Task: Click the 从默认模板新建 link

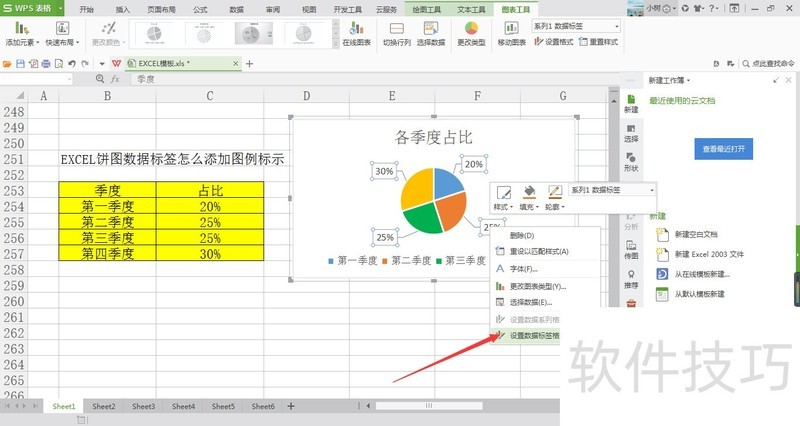Action: click(x=699, y=294)
